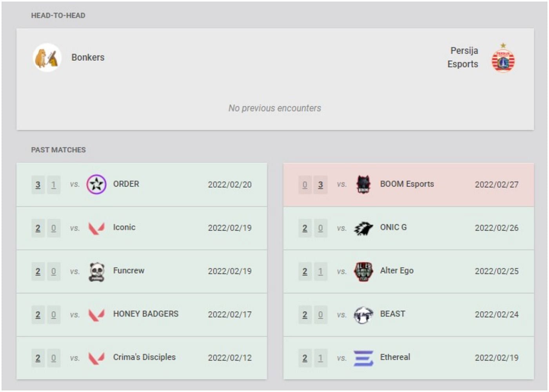
Task: Click score 2 in the ONIC G match
Action: pyautogui.click(x=305, y=228)
